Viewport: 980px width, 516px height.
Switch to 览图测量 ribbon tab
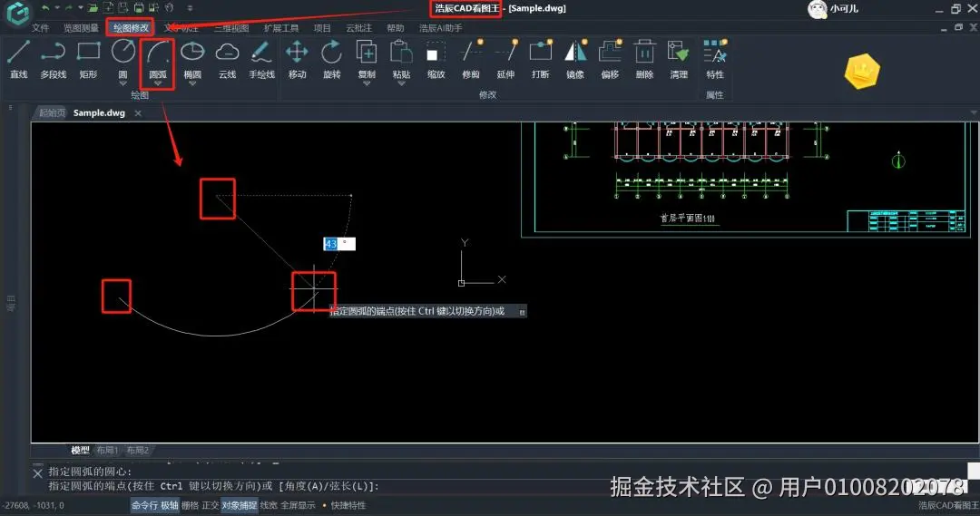tap(81, 28)
